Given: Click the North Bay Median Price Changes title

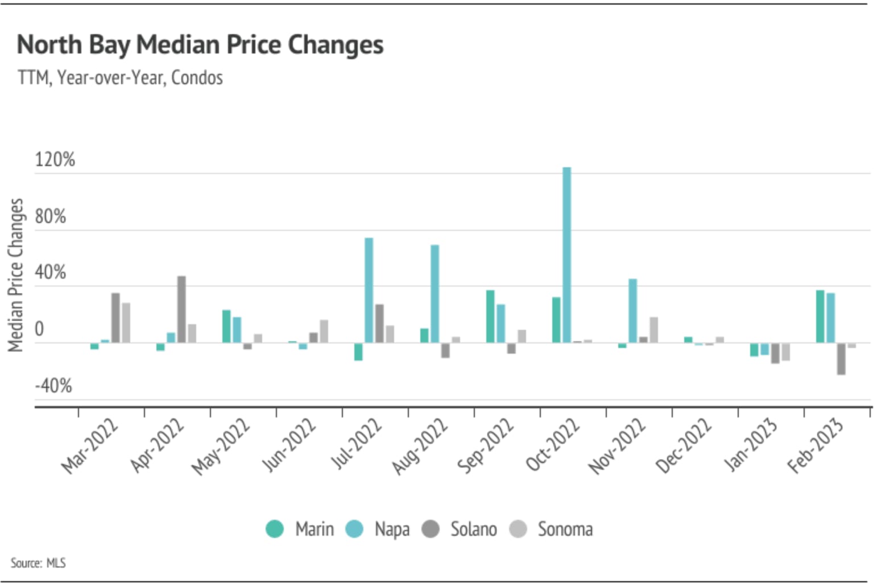Looking at the screenshot, I should point(200,44).
